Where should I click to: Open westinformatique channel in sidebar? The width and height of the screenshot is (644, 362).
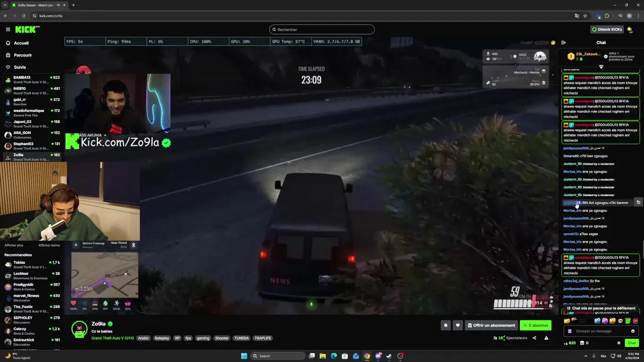[32, 112]
